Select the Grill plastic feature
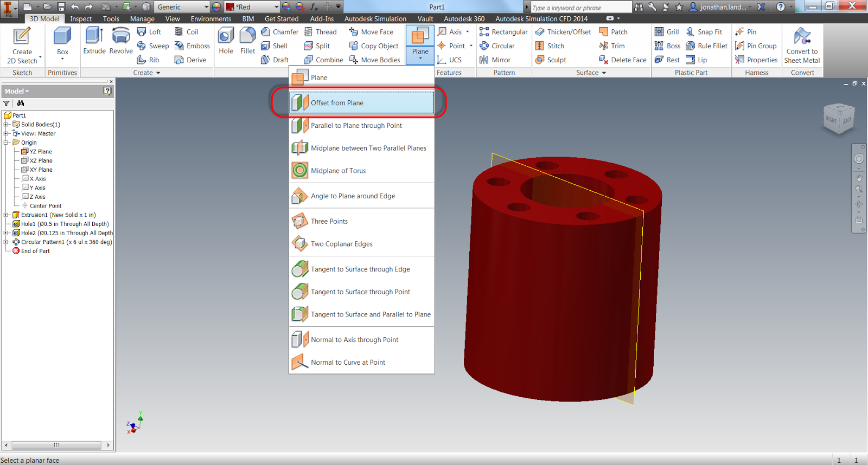The height and width of the screenshot is (465, 868). [x=667, y=32]
